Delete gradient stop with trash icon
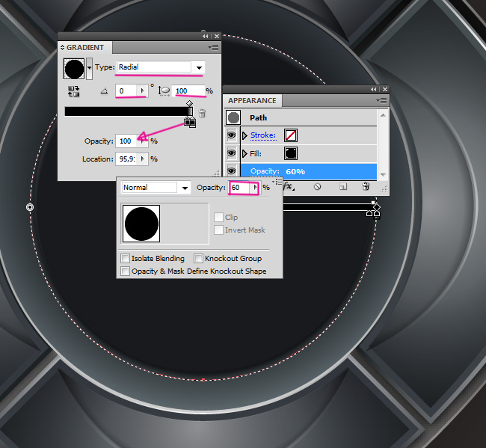 pyautogui.click(x=202, y=113)
